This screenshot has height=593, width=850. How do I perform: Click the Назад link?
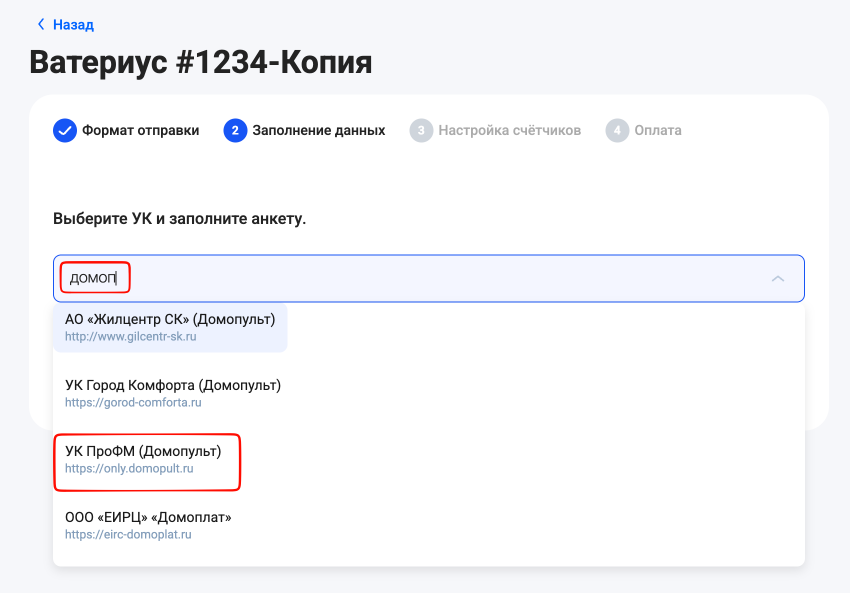(73, 24)
